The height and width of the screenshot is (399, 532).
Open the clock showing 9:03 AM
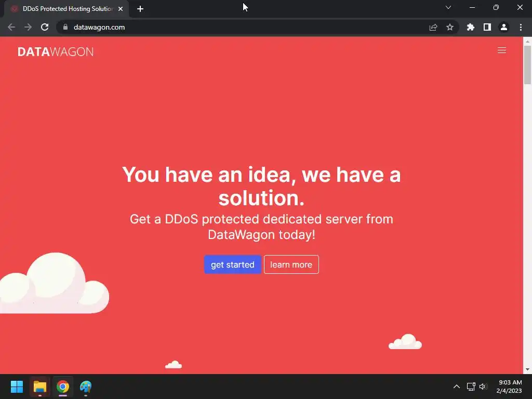point(509,387)
